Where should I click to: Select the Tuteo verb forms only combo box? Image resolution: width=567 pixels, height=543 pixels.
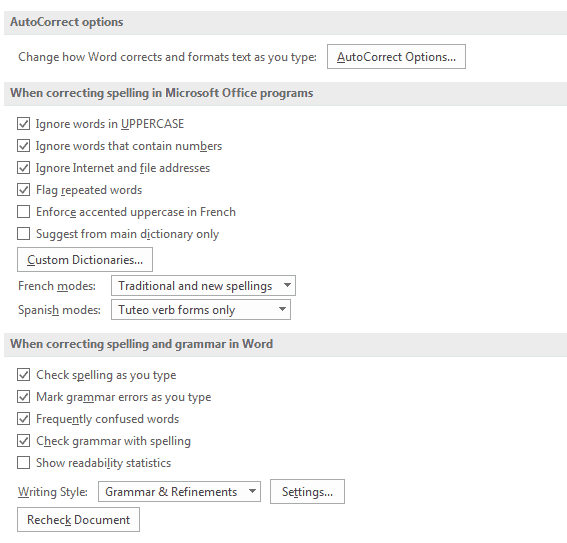201,310
